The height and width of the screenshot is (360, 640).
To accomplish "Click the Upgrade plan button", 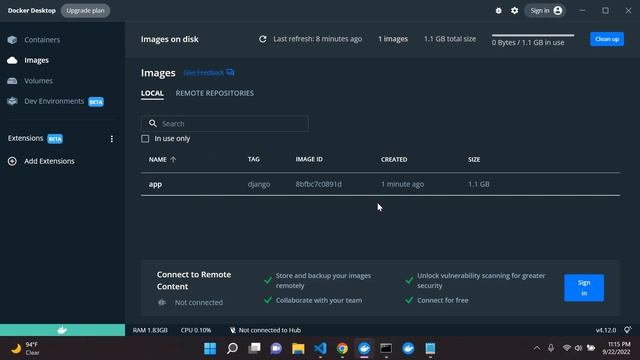I will point(85,11).
